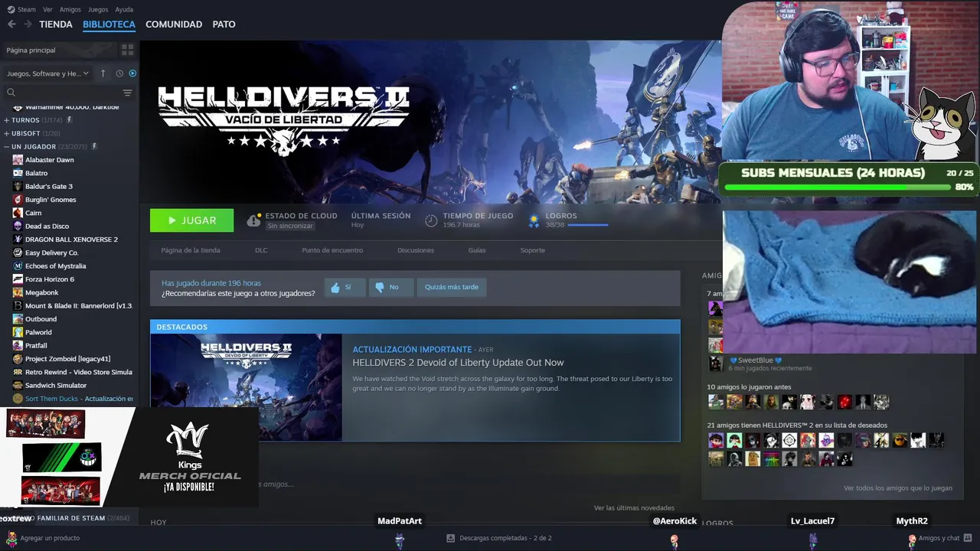Open the Discusiones link

[416, 250]
